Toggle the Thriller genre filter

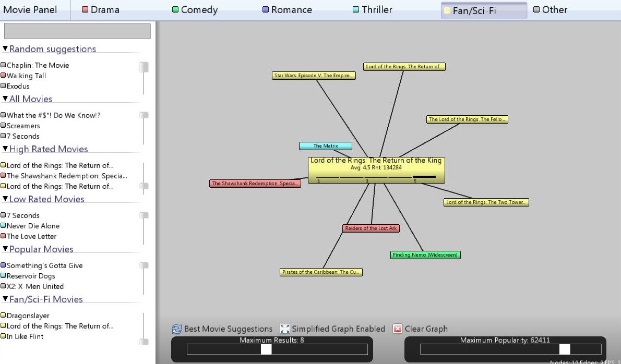pos(372,10)
